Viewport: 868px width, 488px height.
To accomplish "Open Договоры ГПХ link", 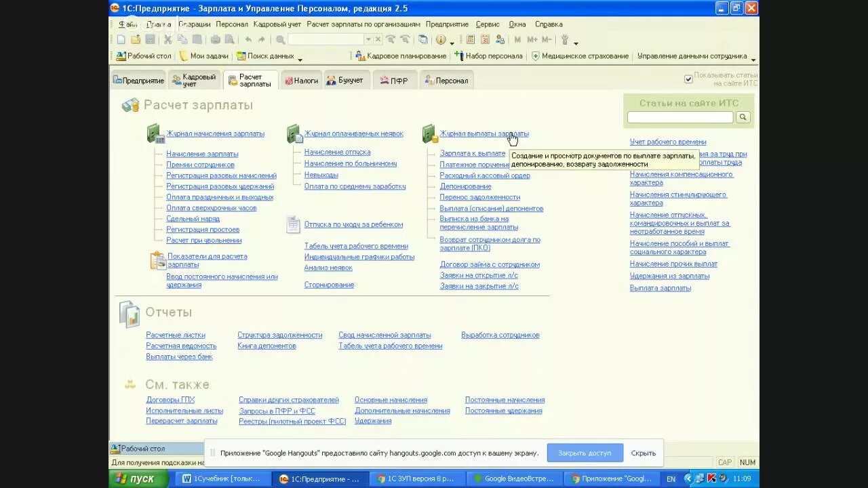I will [x=170, y=400].
